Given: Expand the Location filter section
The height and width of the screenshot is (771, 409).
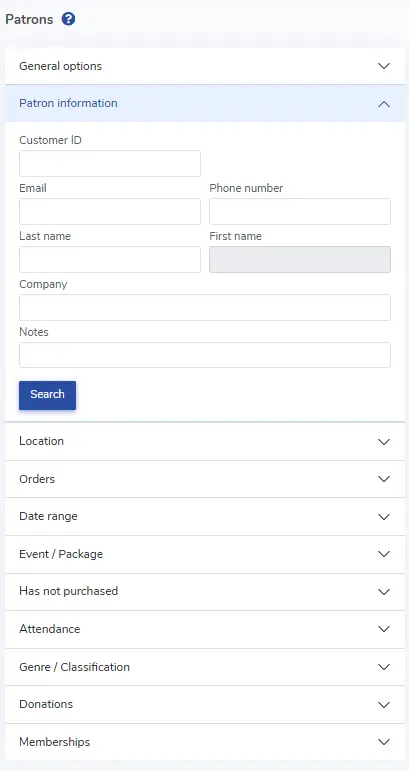Looking at the screenshot, I should click(205, 441).
